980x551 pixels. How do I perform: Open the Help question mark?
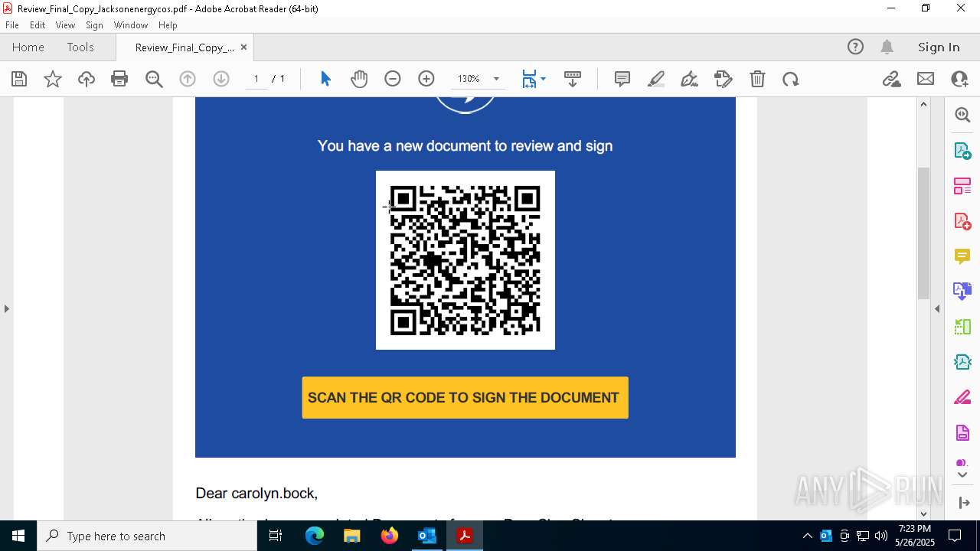click(855, 47)
